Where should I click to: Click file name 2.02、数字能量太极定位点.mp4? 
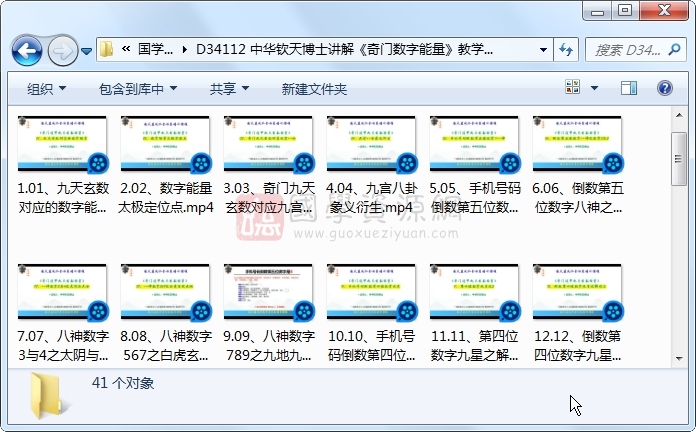click(166, 198)
